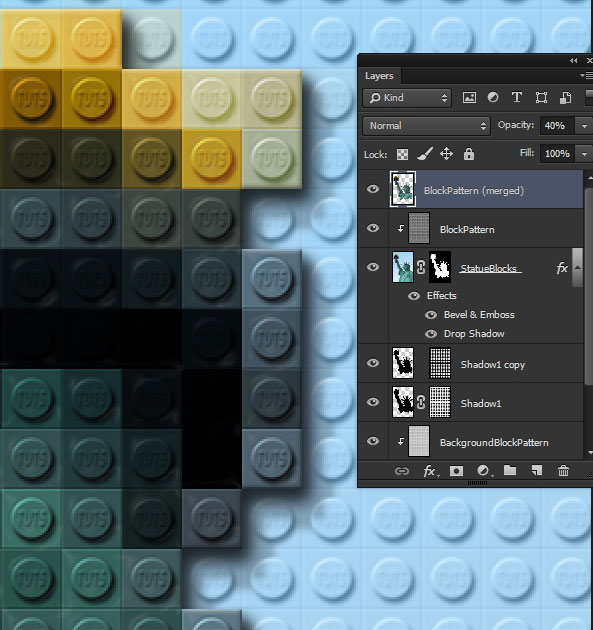Image resolution: width=593 pixels, height=630 pixels.
Task: Open the Opacity slider arrow
Action: [x=584, y=126]
